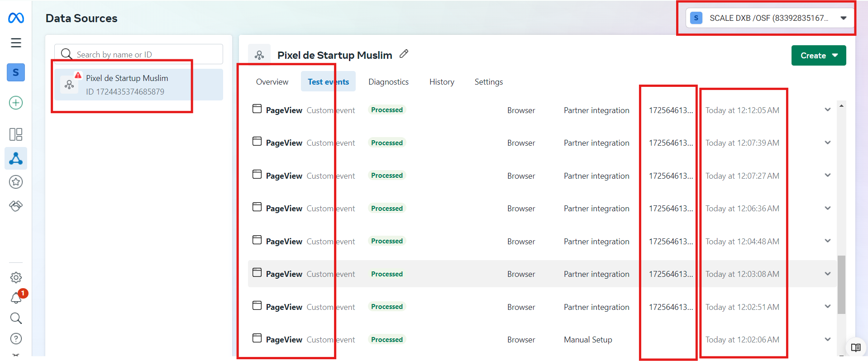
Task: Open Custom Conversions star icon
Action: tap(16, 182)
